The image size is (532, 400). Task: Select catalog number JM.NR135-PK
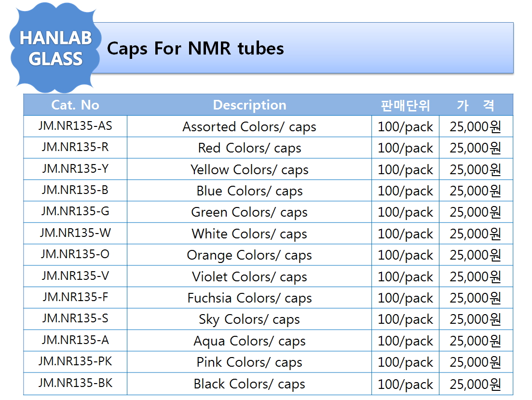pos(75,361)
